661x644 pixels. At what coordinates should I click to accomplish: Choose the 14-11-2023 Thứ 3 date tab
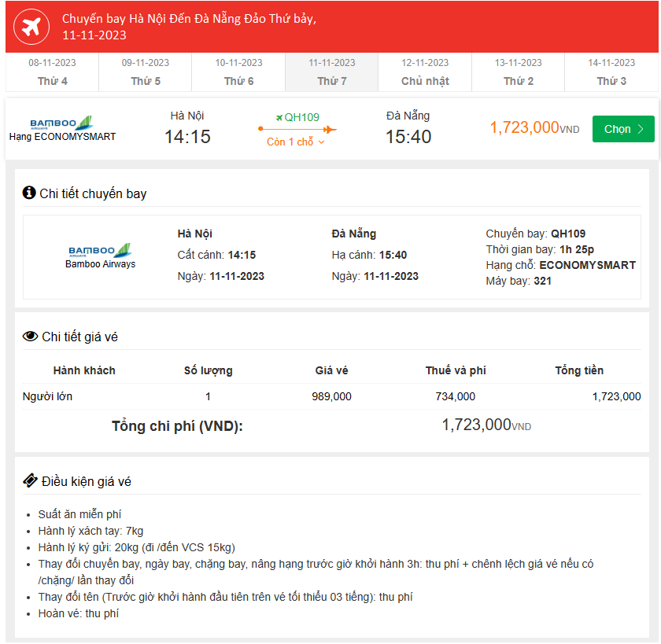pos(611,72)
